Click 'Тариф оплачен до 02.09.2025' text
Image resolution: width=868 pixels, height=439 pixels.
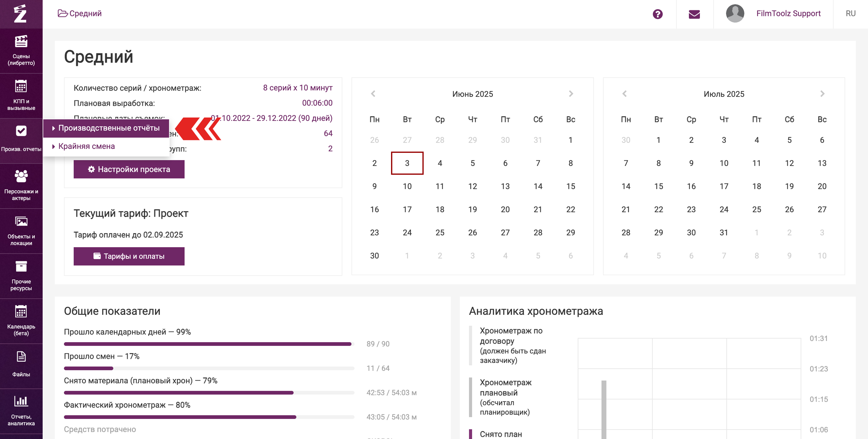pos(128,235)
